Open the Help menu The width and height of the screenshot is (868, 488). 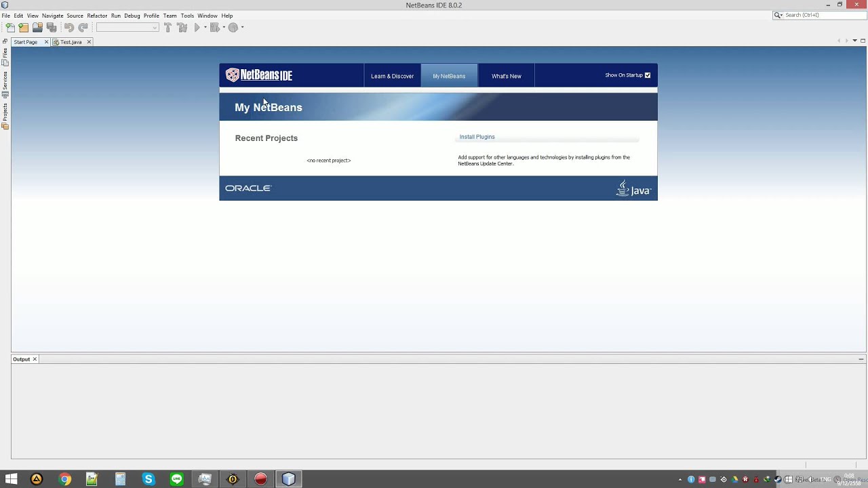(x=227, y=16)
